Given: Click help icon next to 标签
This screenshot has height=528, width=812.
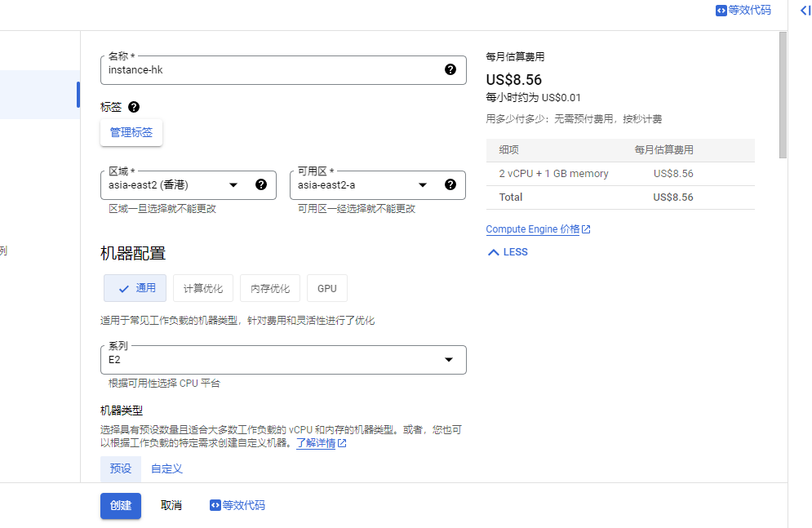Looking at the screenshot, I should tap(134, 107).
